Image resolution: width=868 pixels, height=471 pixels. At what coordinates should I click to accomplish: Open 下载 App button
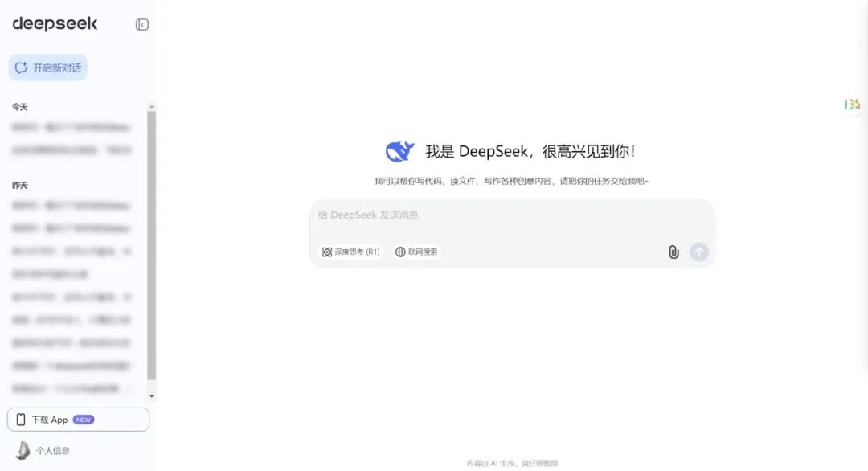pos(78,420)
